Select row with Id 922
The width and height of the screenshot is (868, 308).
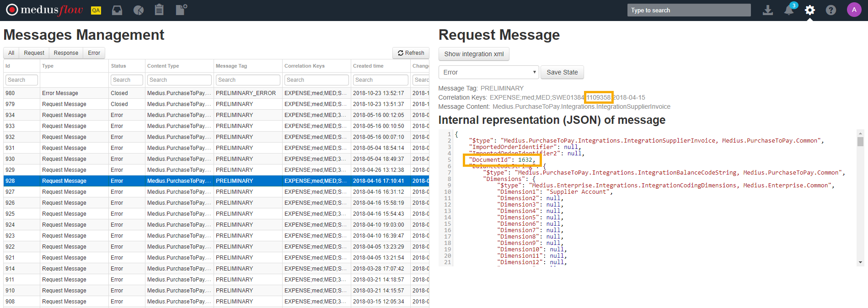(x=216, y=247)
